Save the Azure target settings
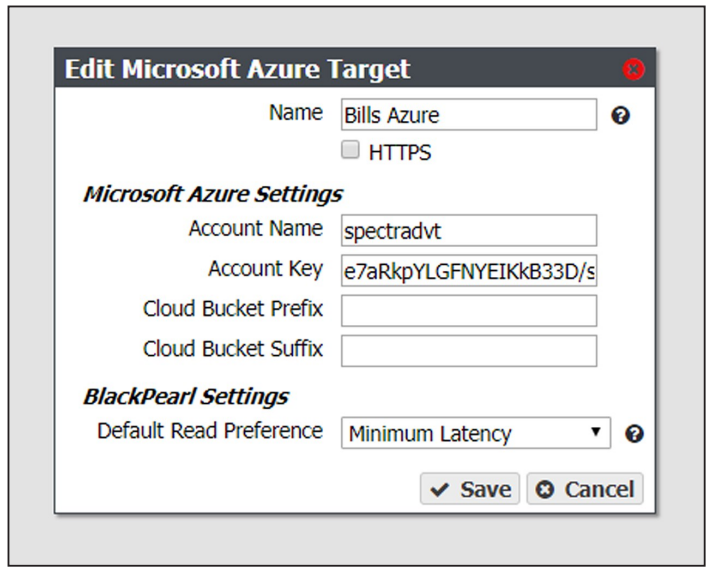 point(470,489)
